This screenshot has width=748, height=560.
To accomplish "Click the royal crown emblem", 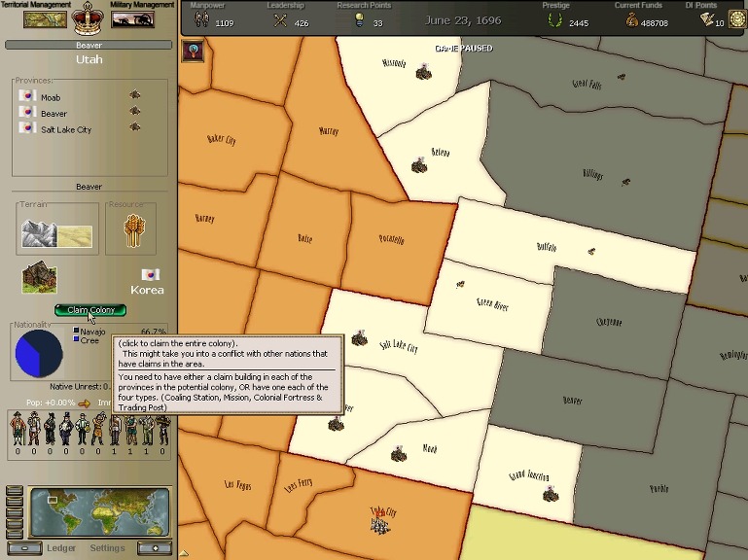I will click(88, 19).
